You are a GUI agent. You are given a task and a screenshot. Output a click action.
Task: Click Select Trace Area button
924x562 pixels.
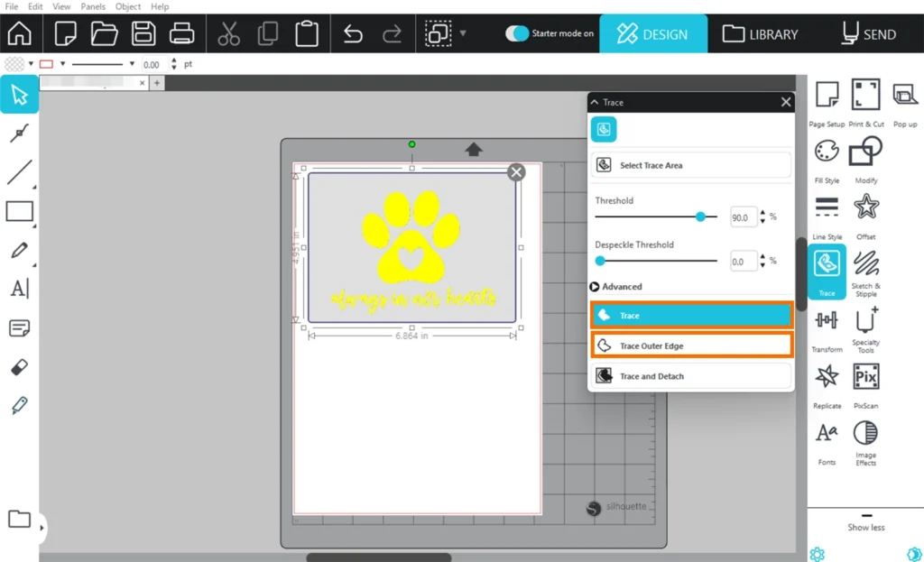[691, 165]
